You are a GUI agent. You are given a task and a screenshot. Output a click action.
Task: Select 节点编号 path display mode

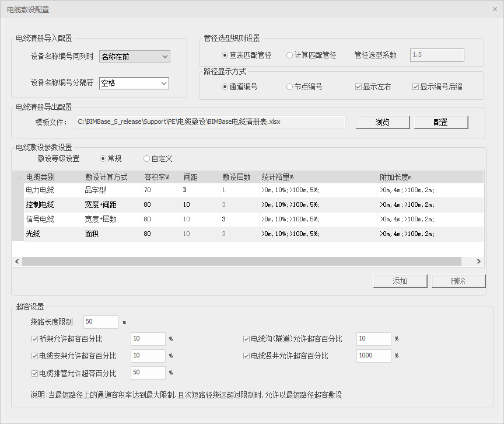(x=289, y=86)
